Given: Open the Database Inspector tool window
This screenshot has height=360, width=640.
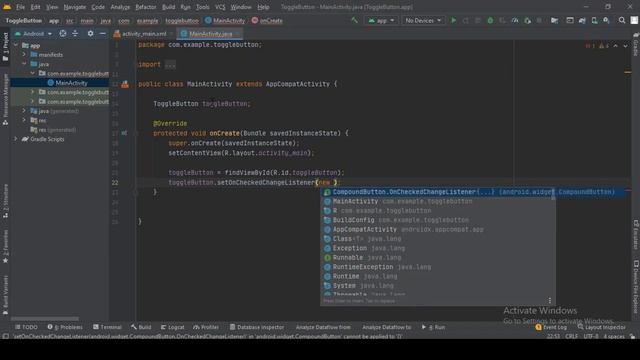Looking at the screenshot, I should click(257, 327).
